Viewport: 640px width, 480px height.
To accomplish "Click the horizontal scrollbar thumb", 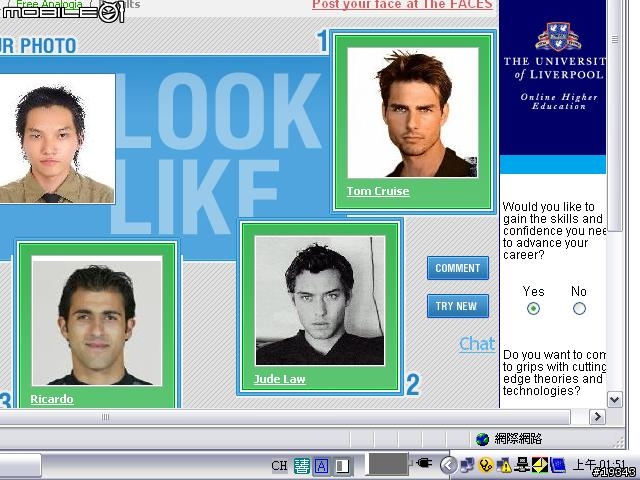I will [x=285, y=417].
